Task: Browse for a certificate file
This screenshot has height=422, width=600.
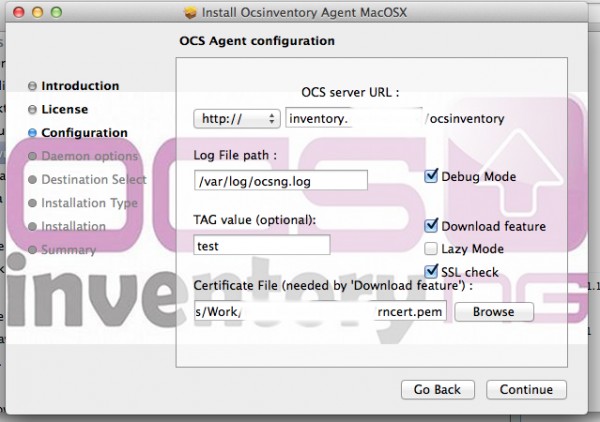Action: click(x=494, y=312)
